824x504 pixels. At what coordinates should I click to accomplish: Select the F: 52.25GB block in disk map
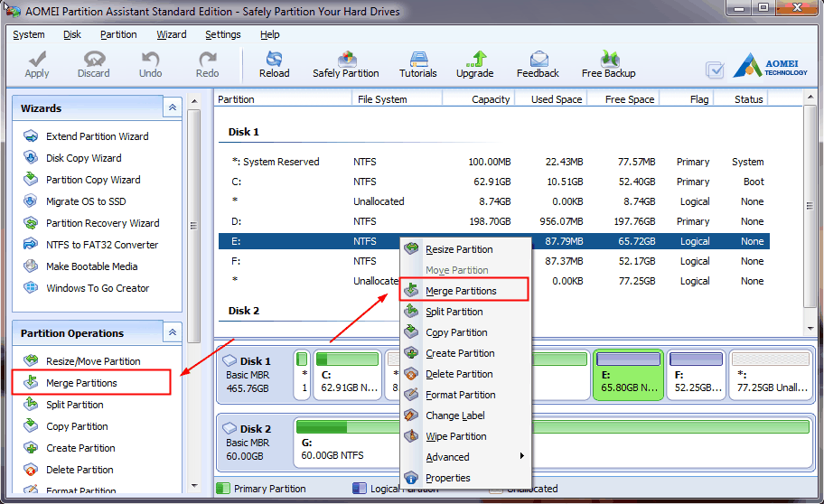tap(697, 375)
